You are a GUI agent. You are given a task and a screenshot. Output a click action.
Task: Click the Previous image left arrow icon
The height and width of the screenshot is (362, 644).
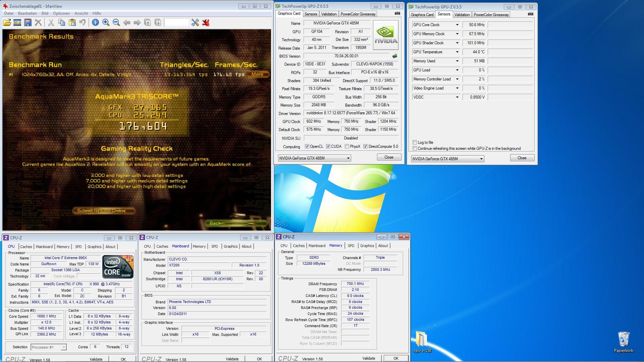tap(127, 22)
